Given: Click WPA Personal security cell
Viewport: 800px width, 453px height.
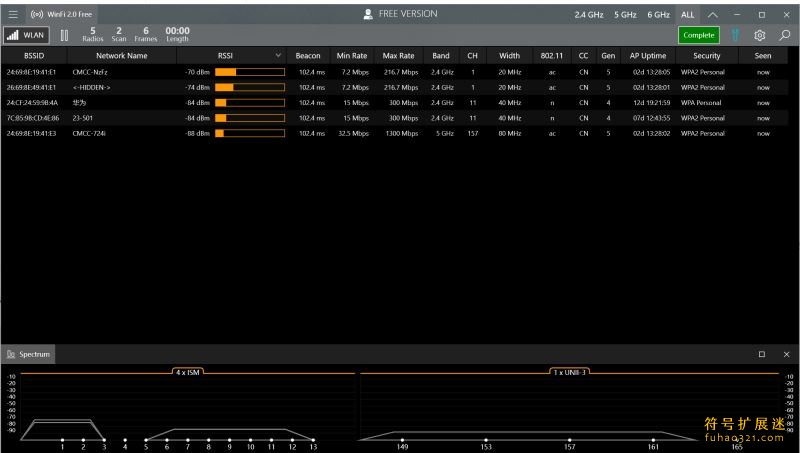Looking at the screenshot, I should 701,103.
